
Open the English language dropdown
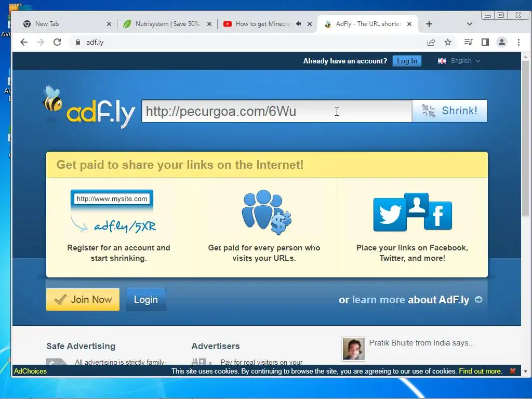[x=465, y=61]
